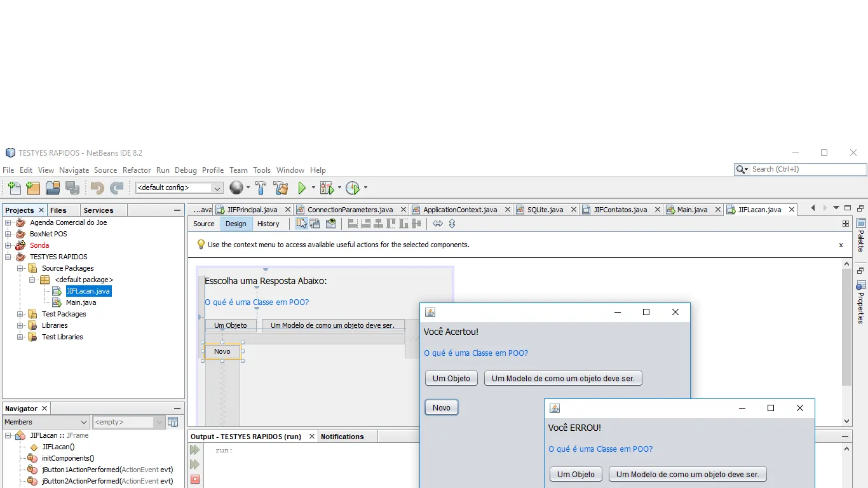
Task: Expand the Libraries node
Action: (20, 325)
